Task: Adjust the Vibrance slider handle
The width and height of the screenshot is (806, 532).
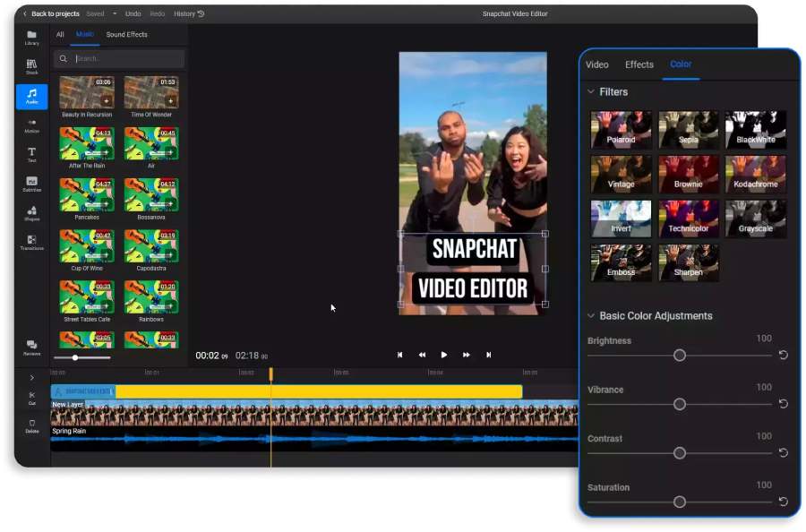Action: [680, 404]
